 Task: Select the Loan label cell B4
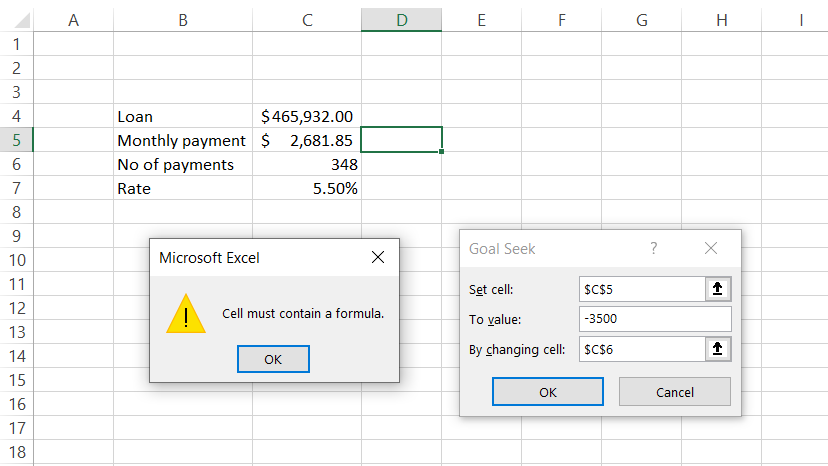[x=182, y=117]
